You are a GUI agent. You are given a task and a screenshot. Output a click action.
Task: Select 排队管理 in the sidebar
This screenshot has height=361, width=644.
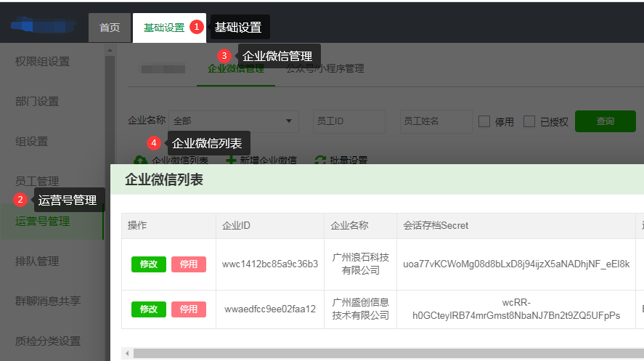pyautogui.click(x=37, y=261)
